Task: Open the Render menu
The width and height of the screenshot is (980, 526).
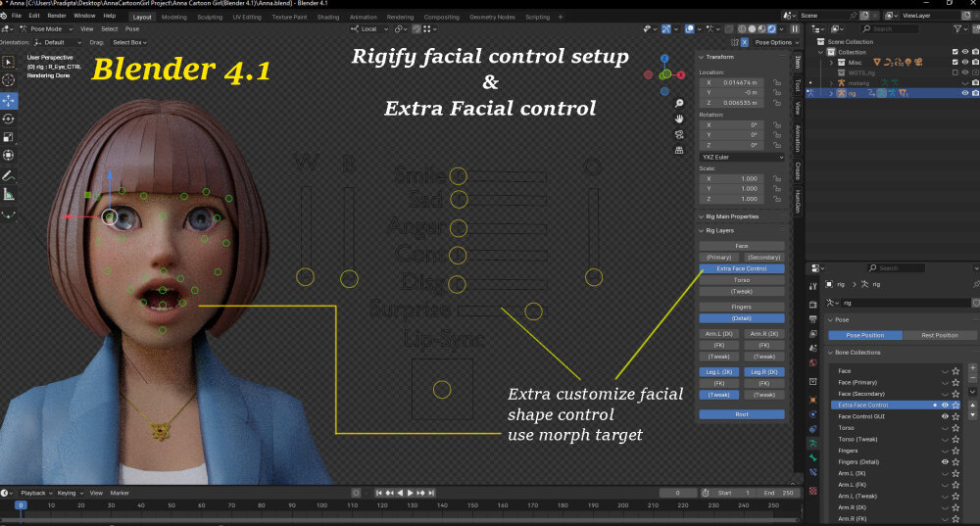Action: (57, 16)
